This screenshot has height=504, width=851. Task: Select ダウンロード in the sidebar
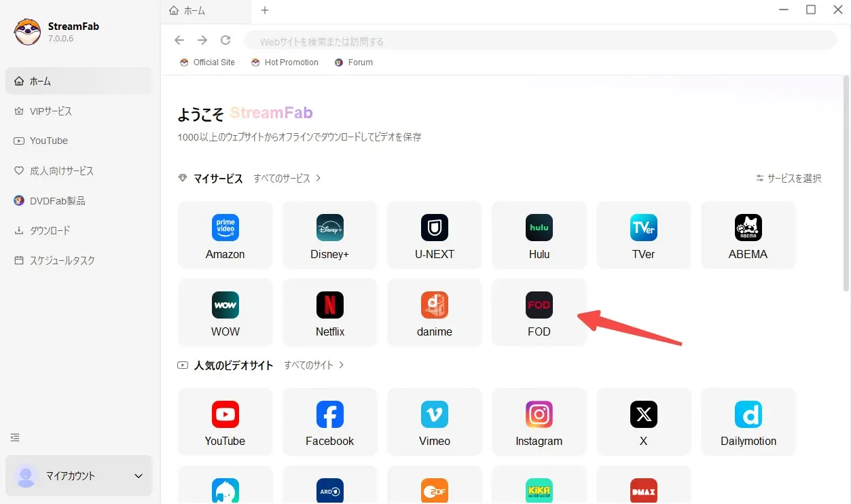click(x=79, y=230)
